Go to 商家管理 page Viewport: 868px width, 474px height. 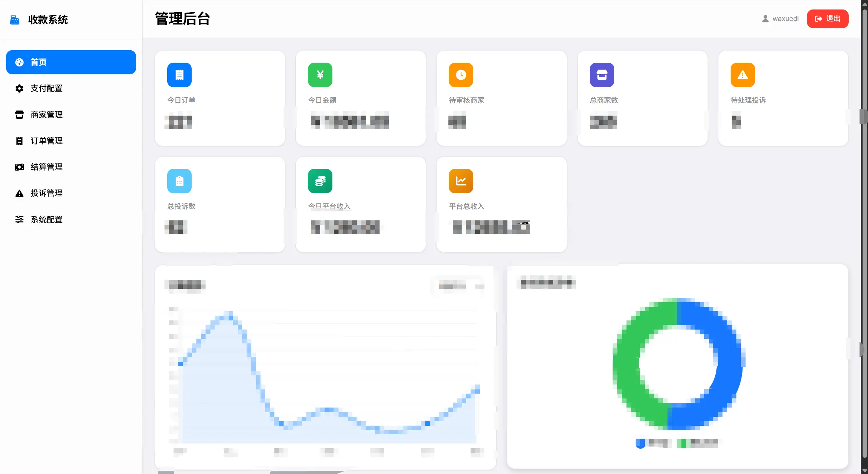(x=46, y=115)
